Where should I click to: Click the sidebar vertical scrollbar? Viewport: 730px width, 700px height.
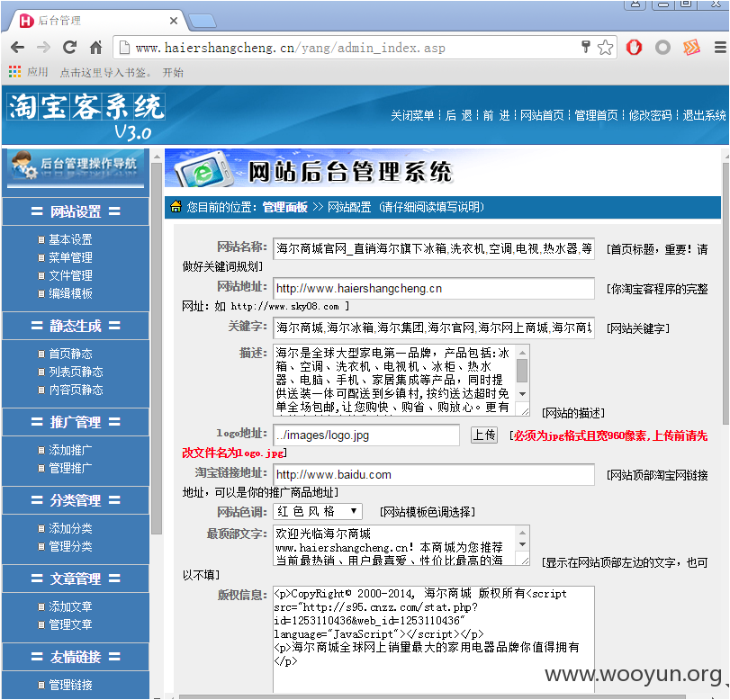coord(157,349)
